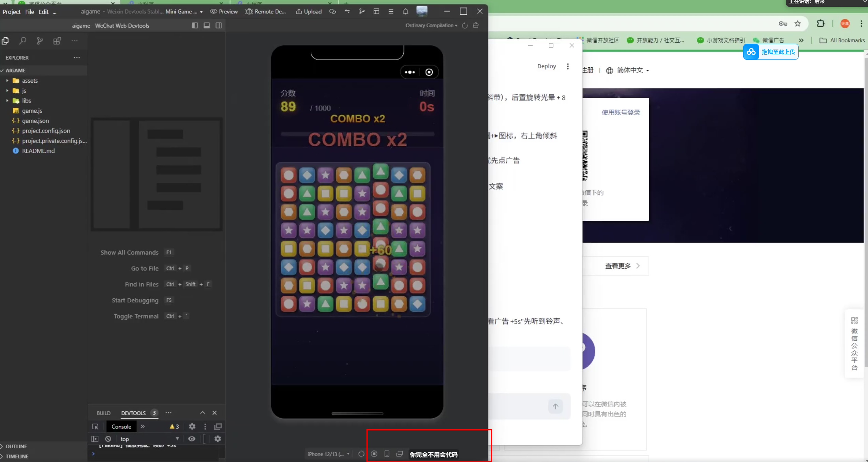Screen dimensions: 868x462
Task: Select the Console tab
Action: pyautogui.click(x=121, y=426)
